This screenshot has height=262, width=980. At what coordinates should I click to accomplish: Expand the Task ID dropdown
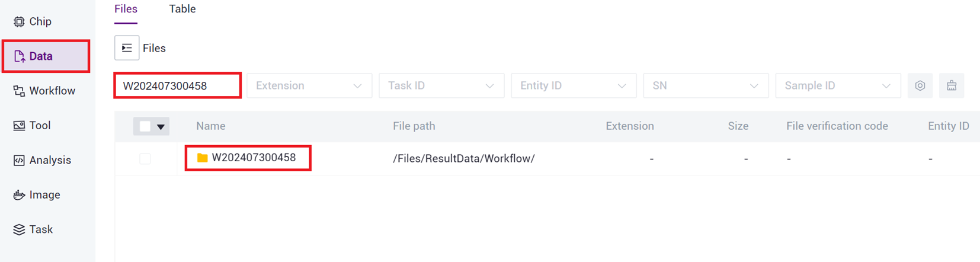coord(441,86)
